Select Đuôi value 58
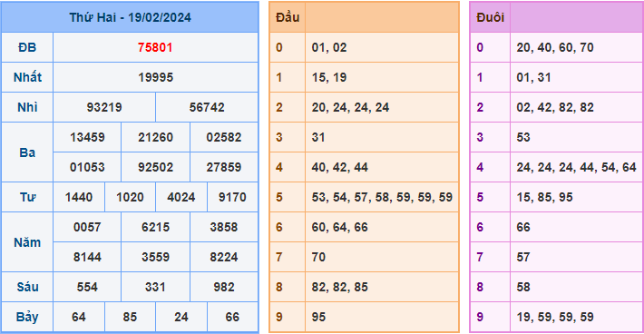This screenshot has width=644, height=334. coord(523,287)
